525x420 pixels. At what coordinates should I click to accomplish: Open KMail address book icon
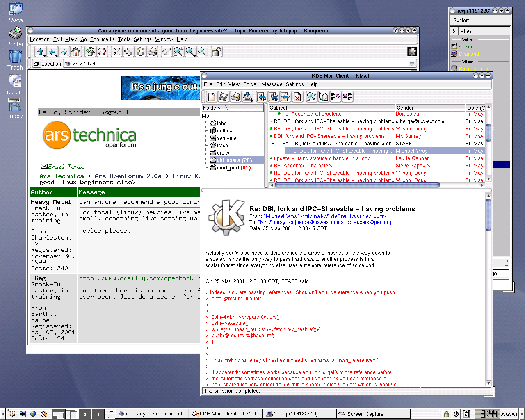[324, 97]
